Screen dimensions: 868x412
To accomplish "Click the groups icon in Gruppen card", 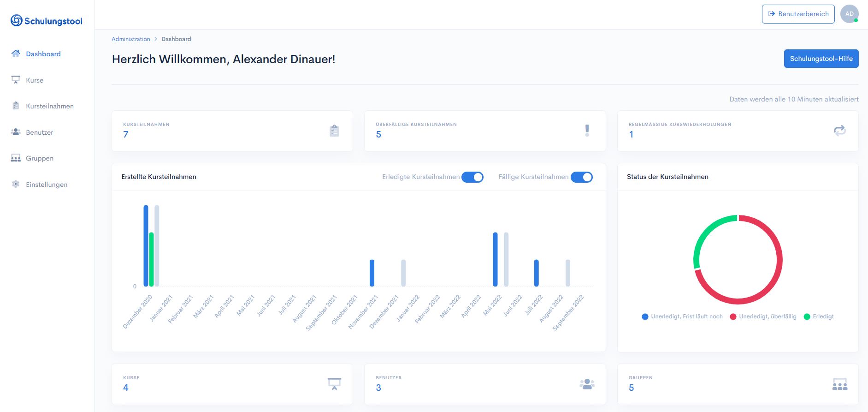I will click(839, 384).
